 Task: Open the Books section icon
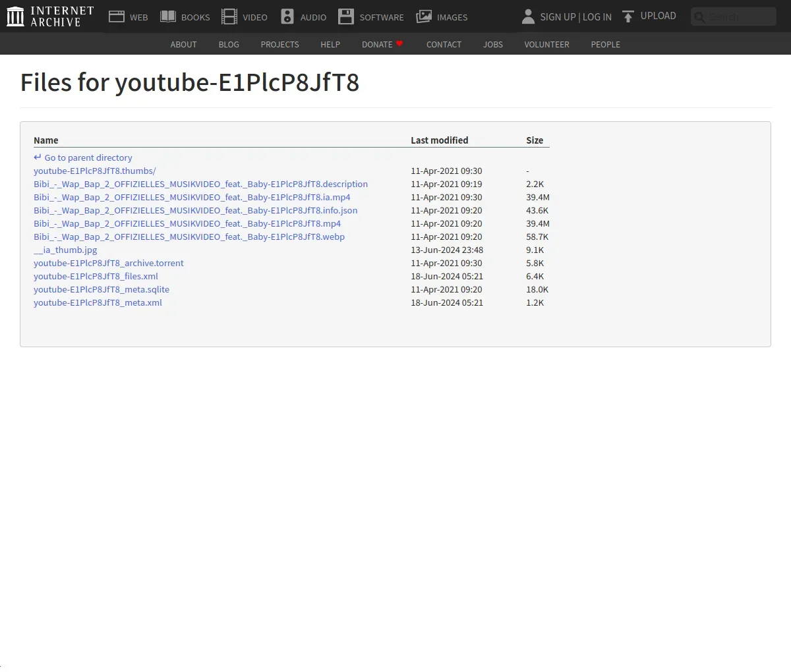[168, 16]
